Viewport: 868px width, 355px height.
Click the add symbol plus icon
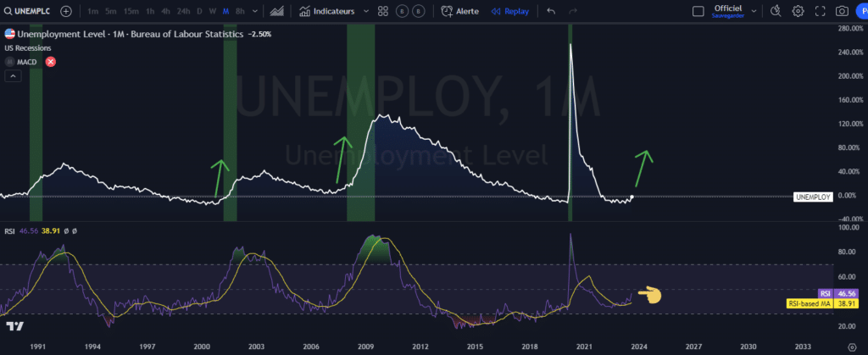tap(66, 12)
